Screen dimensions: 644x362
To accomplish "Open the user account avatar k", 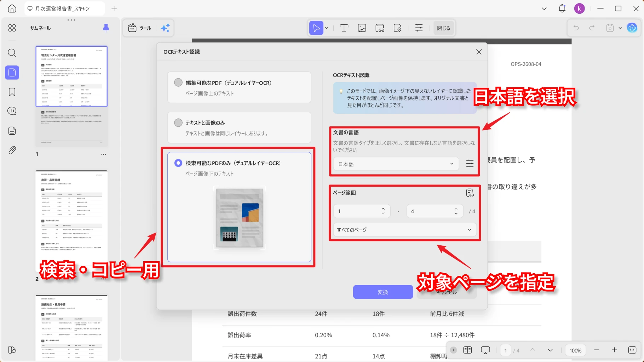I will click(x=579, y=8).
